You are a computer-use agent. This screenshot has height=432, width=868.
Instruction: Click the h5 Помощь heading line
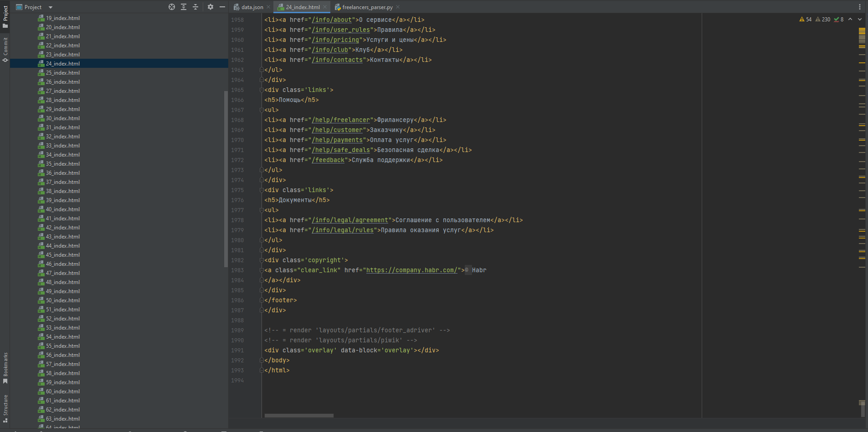(291, 100)
